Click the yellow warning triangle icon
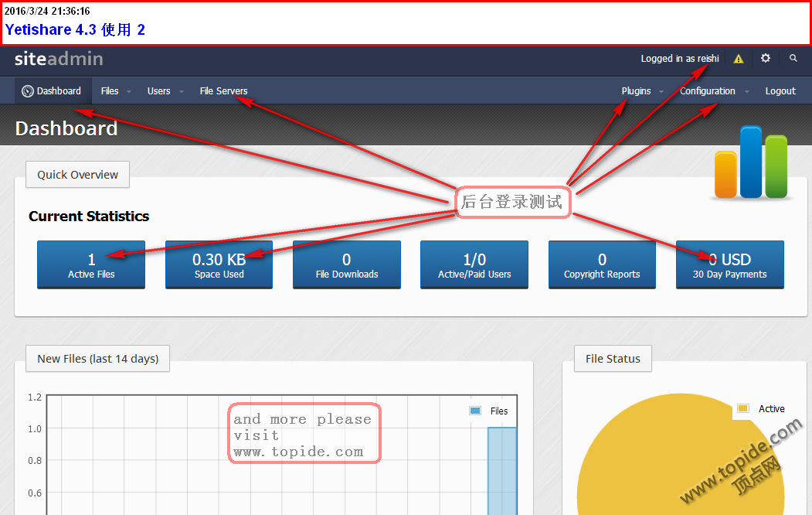 coord(739,59)
